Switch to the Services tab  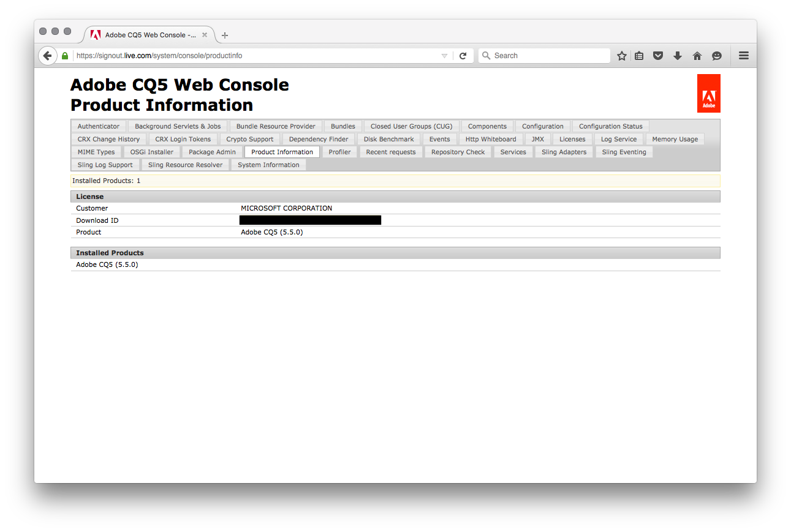(513, 152)
